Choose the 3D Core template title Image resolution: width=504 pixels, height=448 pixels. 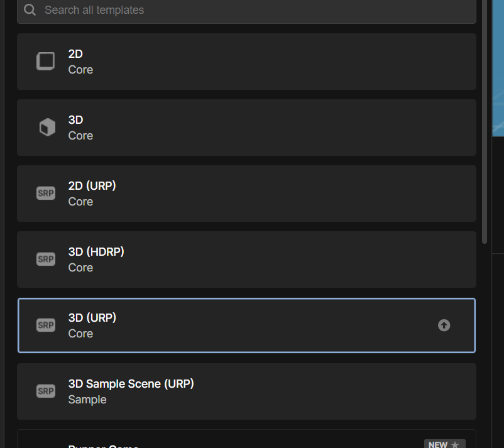click(x=75, y=120)
